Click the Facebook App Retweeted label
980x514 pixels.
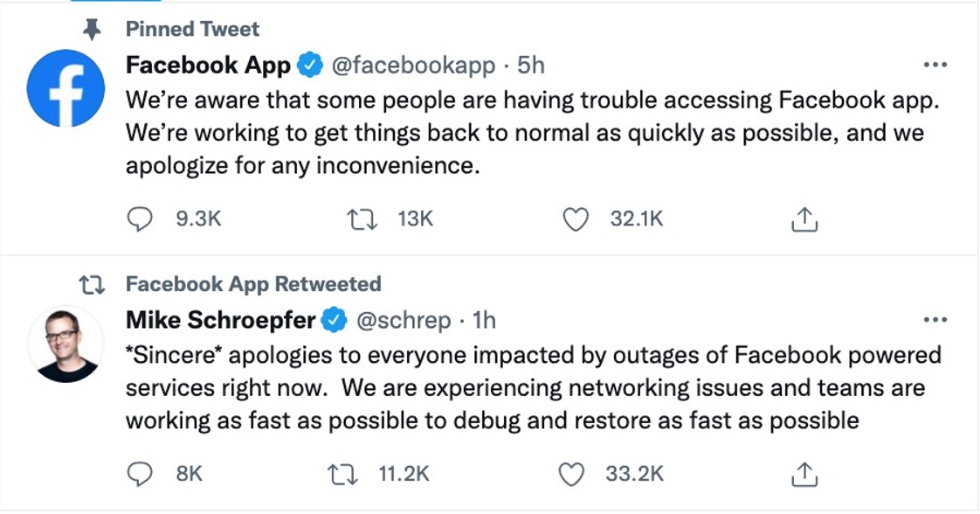click(253, 284)
